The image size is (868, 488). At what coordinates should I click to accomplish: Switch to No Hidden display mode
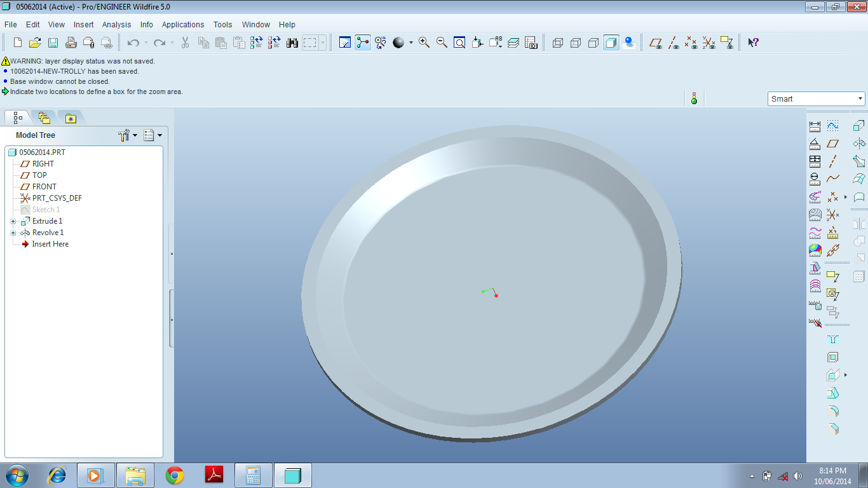tap(593, 43)
